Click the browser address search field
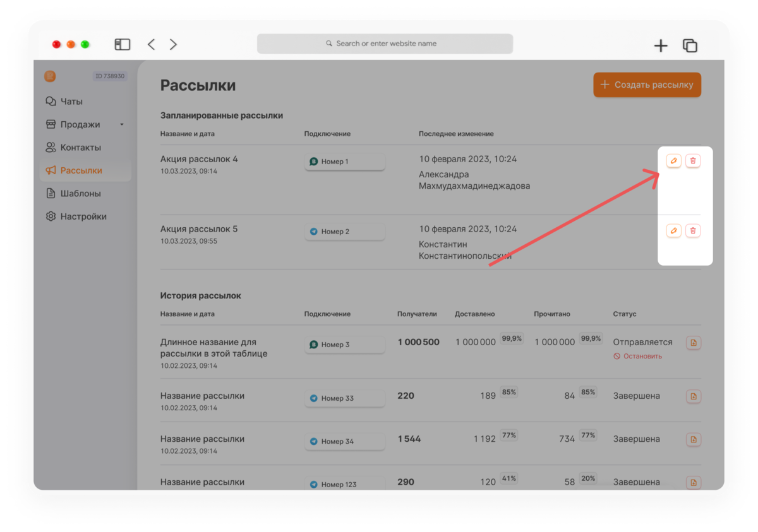Image resolution: width=758 pixels, height=532 pixels. pos(385,44)
